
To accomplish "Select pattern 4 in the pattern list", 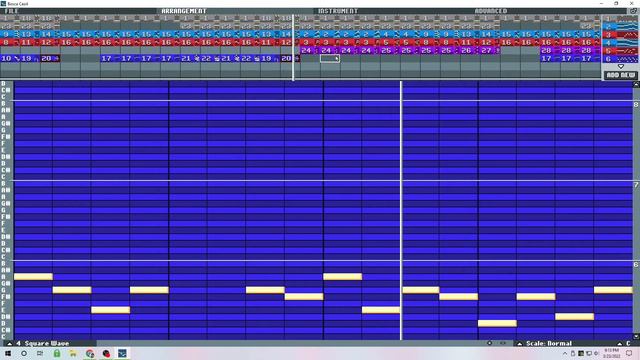I will (x=620, y=43).
